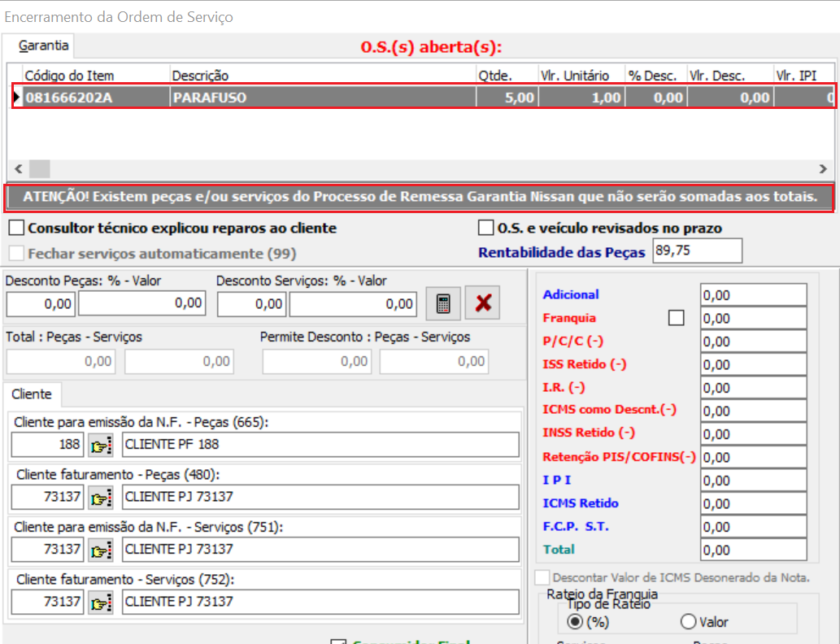Viewport: 840px width, 644px height.
Task: Click the Total value field
Action: click(x=753, y=550)
